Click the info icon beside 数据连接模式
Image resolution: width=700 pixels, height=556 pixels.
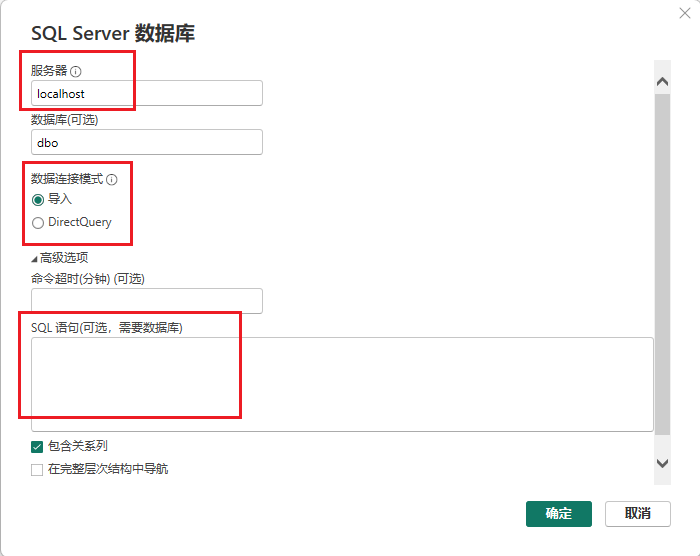pyautogui.click(x=112, y=180)
